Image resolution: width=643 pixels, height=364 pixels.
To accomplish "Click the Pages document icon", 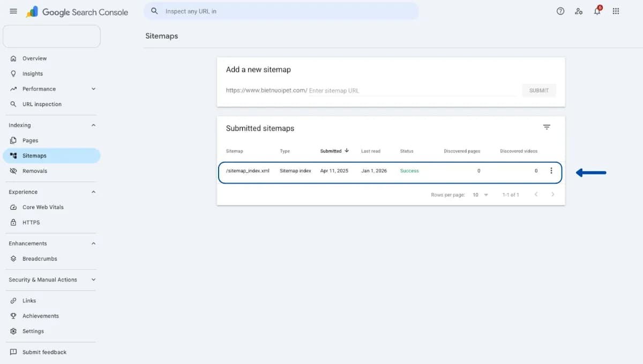I will click(x=13, y=140).
